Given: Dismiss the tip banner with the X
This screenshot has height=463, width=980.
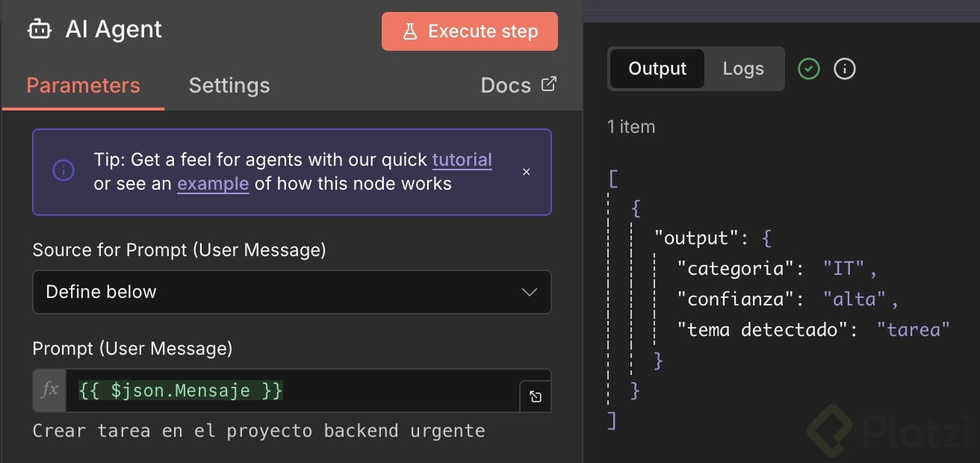Looking at the screenshot, I should point(527,172).
